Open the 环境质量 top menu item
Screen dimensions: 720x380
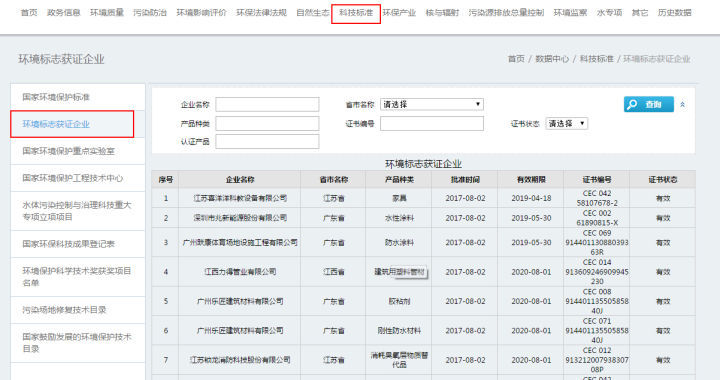pyautogui.click(x=107, y=13)
